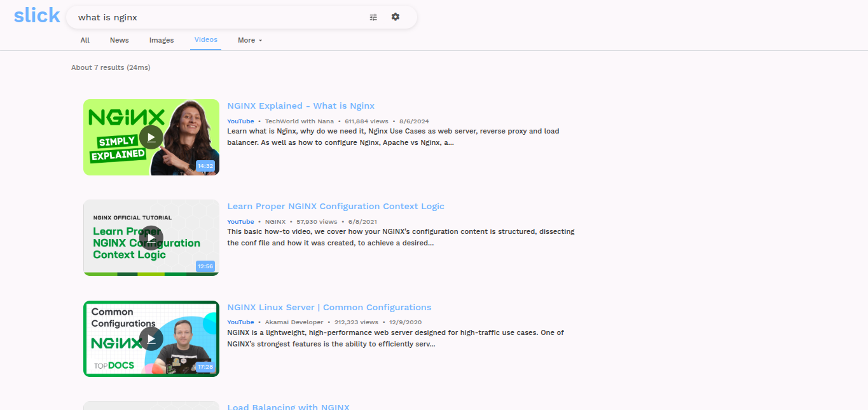
Task: Click description starting 'This basic how-to video'
Action: tap(401, 237)
